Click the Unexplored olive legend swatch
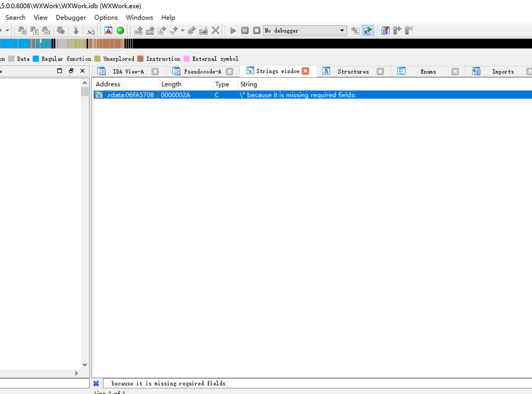Viewport: 532px width, 394px height. (x=97, y=59)
